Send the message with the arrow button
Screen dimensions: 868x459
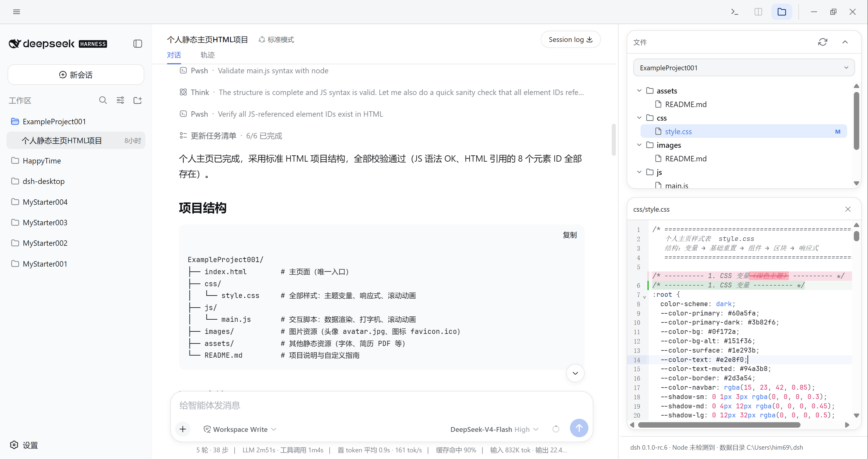pos(579,428)
